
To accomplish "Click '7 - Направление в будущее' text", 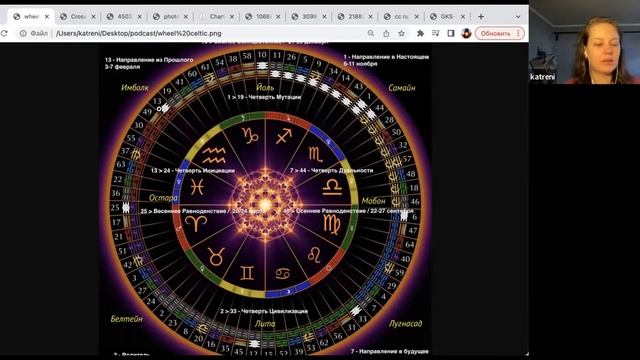I will [390, 351].
